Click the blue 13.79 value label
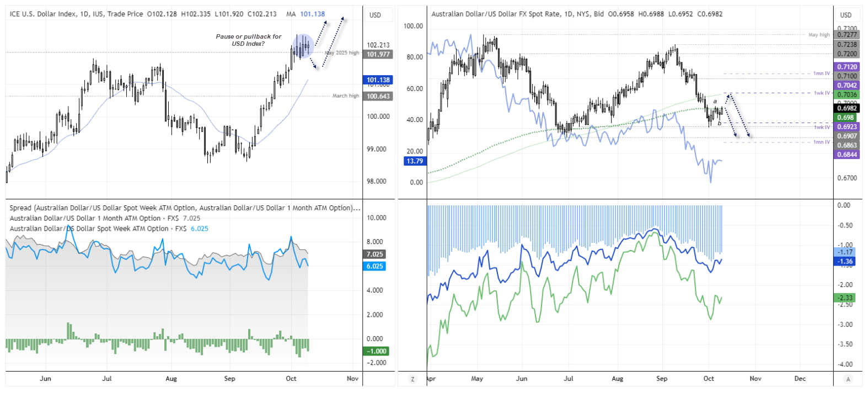Image resolution: width=868 pixels, height=403 pixels. (415, 161)
